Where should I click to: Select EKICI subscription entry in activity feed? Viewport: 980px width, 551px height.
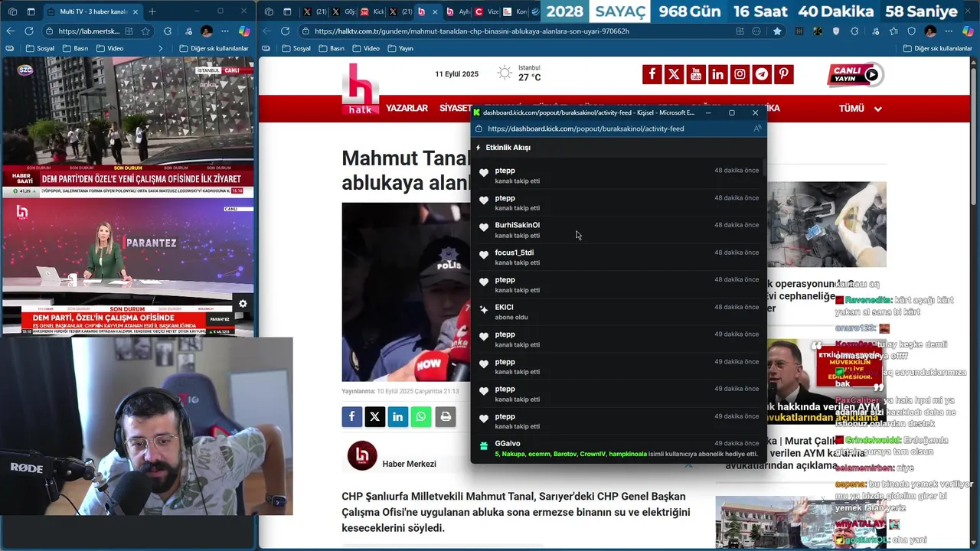(x=619, y=311)
